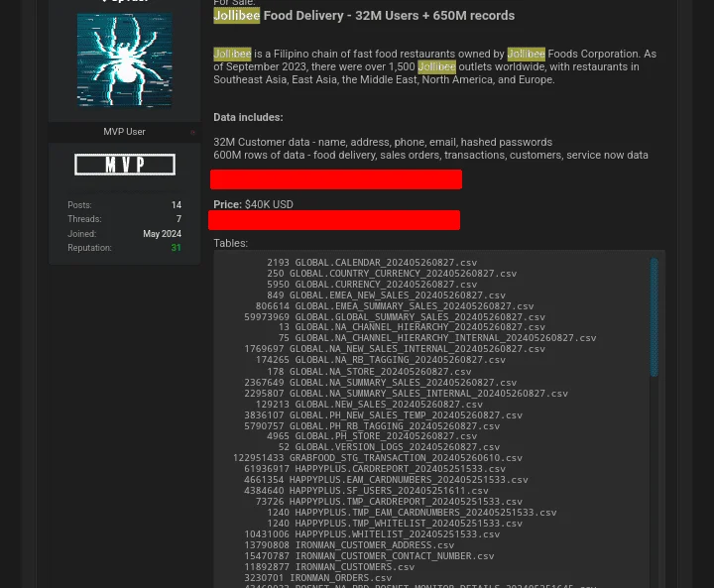Click the HAPPYPLUS.TMP_CARDREPORT row
714x588 pixels.
tap(390, 503)
